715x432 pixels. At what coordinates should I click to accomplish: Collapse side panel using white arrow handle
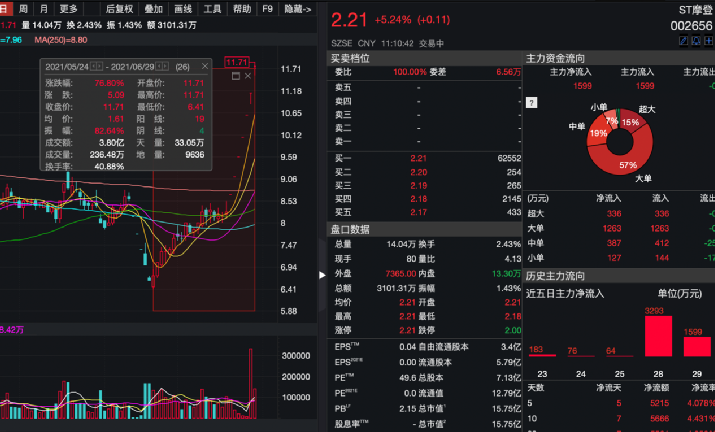(x=322, y=275)
